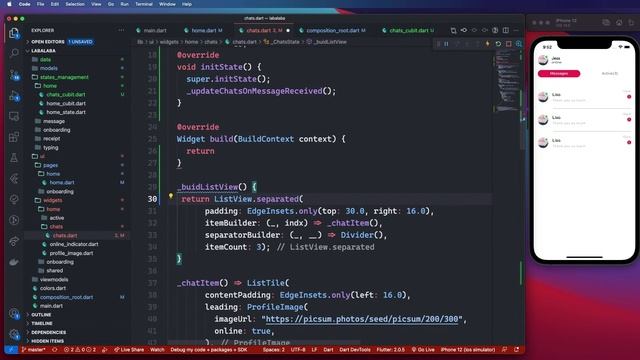This screenshot has height=360, width=640.
Task: Expand the Hidden Items section
Action: (48, 341)
